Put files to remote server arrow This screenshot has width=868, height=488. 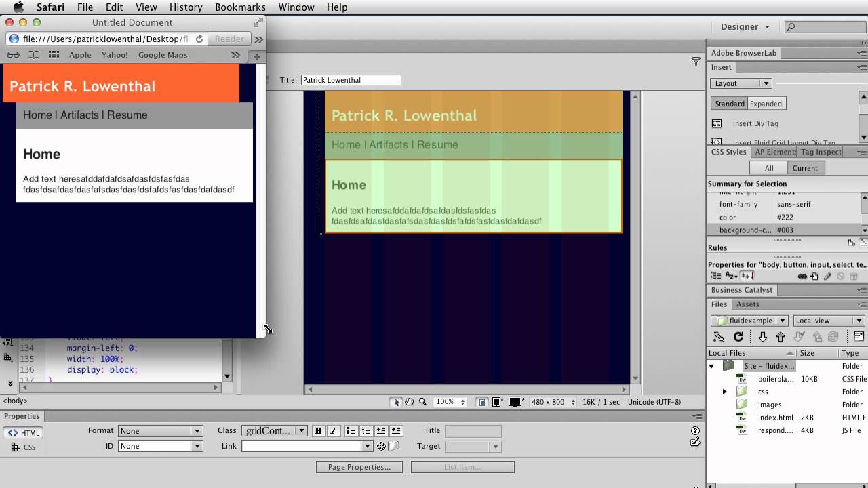pyautogui.click(x=781, y=336)
